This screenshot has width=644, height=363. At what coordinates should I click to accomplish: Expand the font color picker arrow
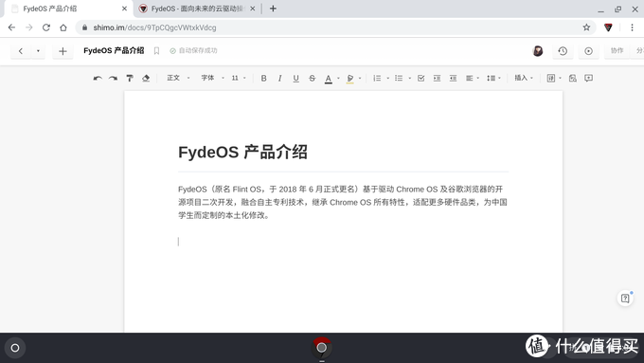pos(338,78)
